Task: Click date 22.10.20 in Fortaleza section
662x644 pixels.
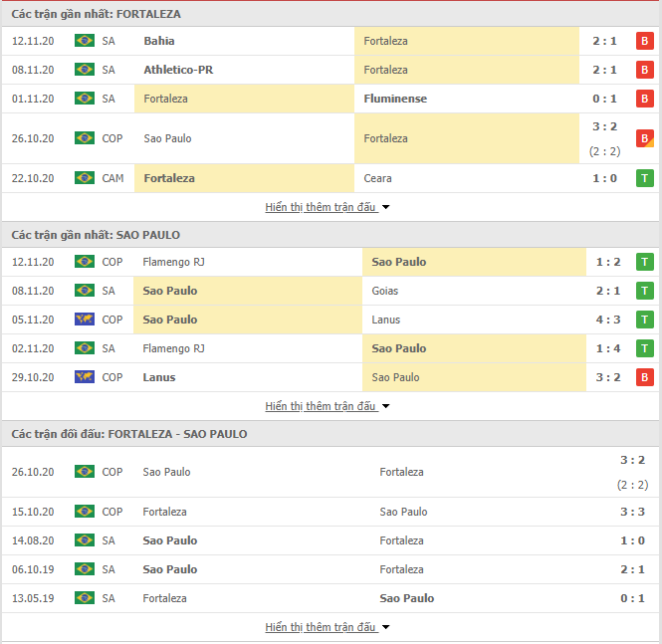Action: (x=33, y=178)
